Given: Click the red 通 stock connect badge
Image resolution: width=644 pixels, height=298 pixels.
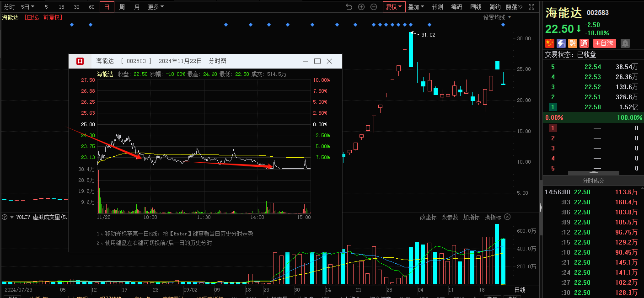Looking at the screenshot, I should [x=584, y=43].
